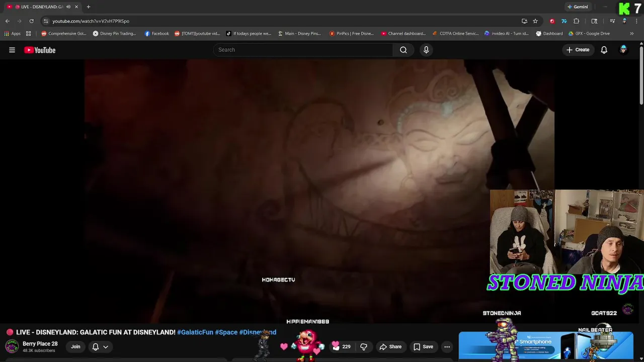The image size is (644, 362).
Task: Open the Comprehensive Gol... bookmark
Action: 63,34
